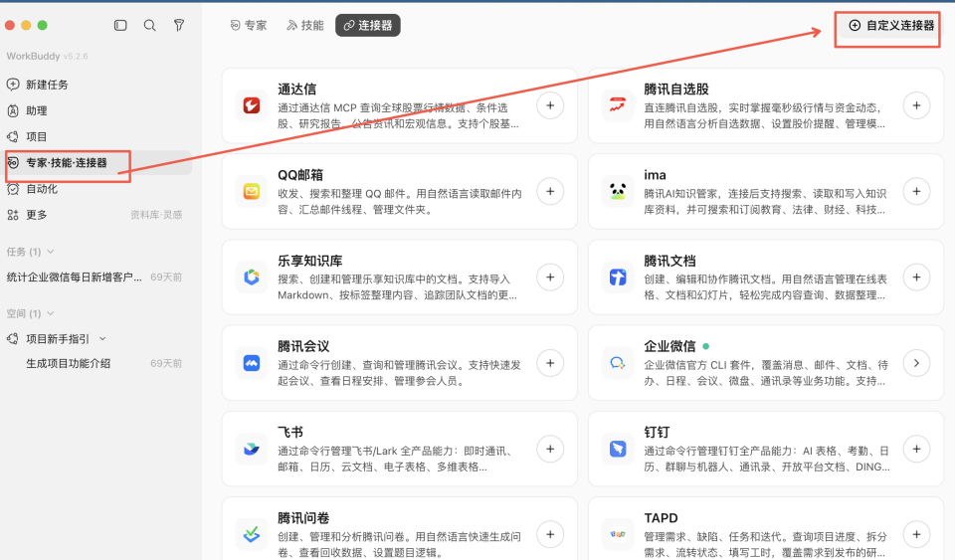The width and height of the screenshot is (955, 560).
Task: Toggle the sidebar panel icon
Action: 120,25
